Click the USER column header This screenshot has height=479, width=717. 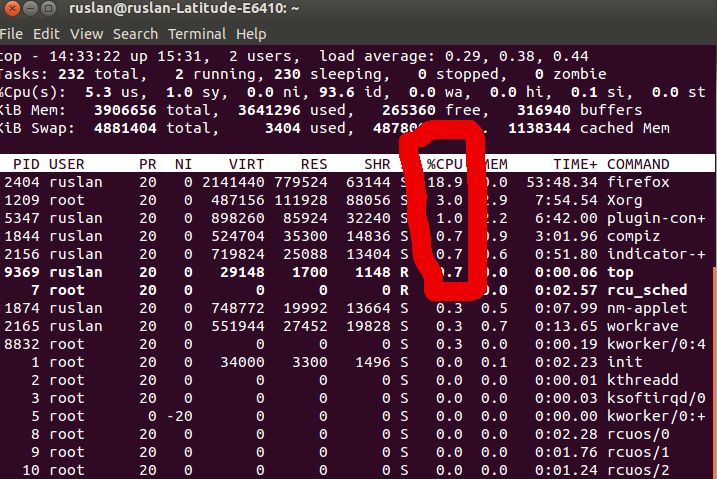[67, 164]
